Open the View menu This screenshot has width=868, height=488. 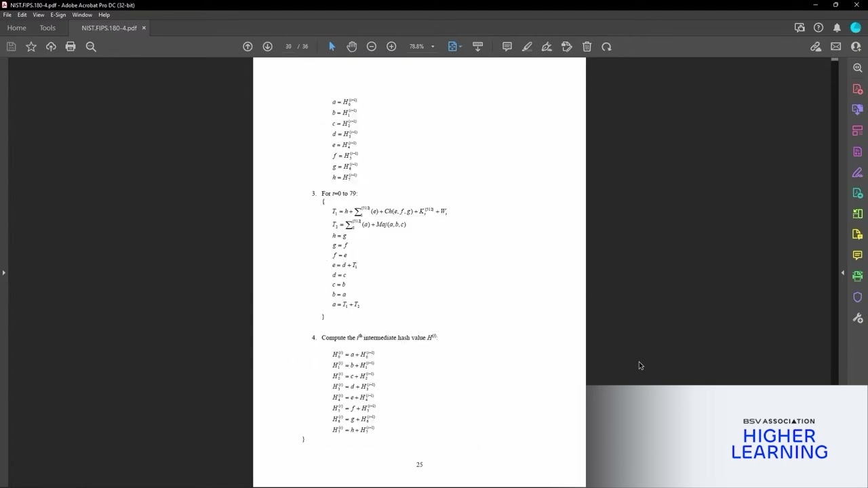pyautogui.click(x=39, y=15)
